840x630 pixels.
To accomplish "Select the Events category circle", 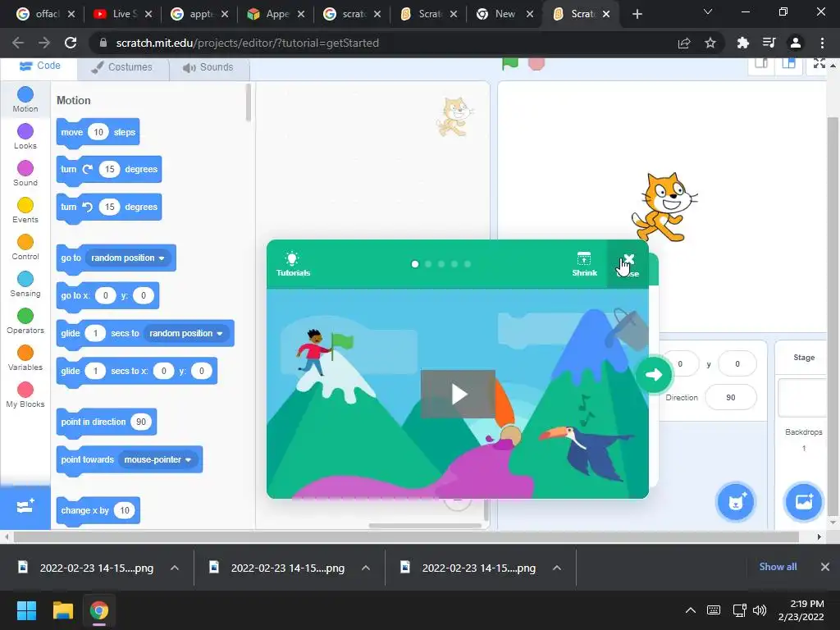I will [25, 205].
